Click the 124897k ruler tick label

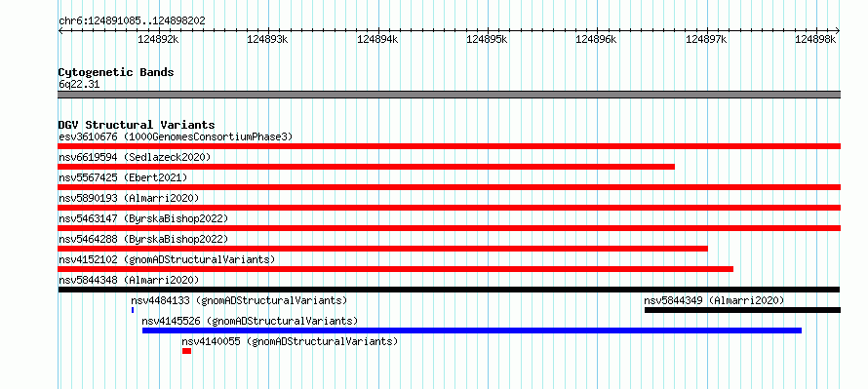[x=706, y=40]
